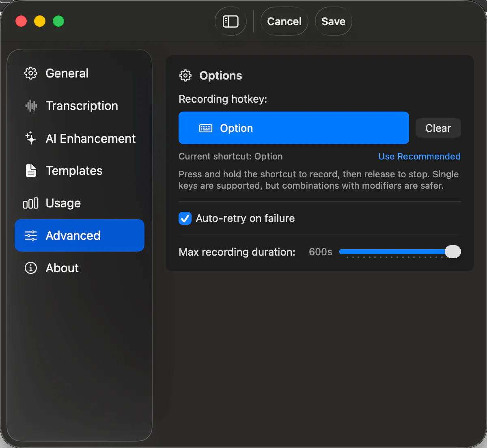Show the About page
This screenshot has height=448, width=487.
coord(80,268)
